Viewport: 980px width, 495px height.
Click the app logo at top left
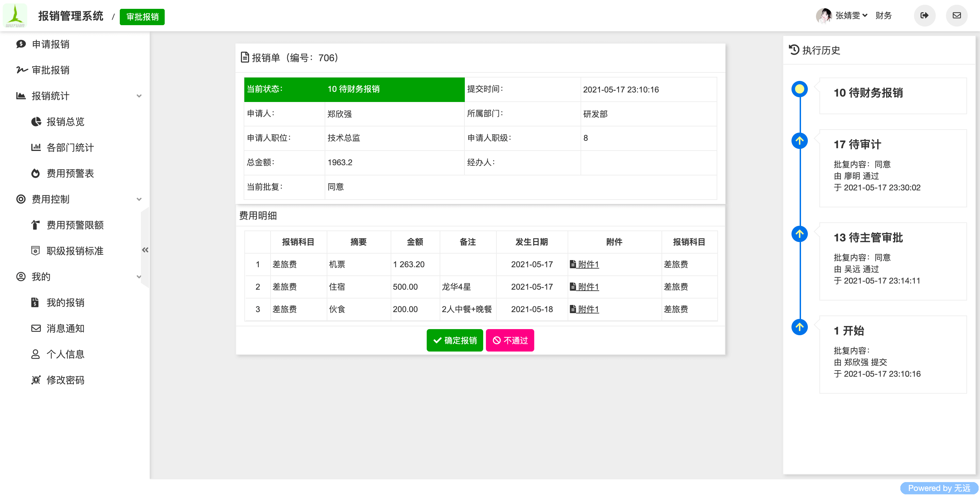coord(15,16)
